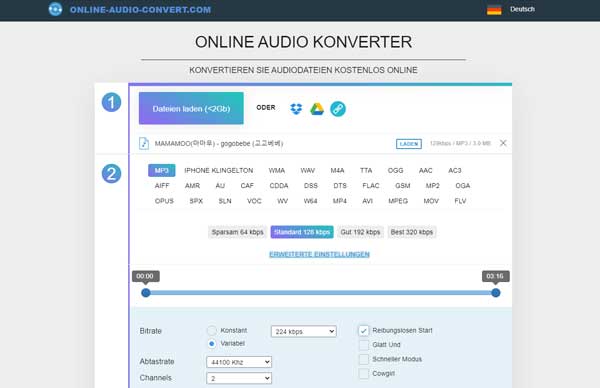Enable the Glatt Und checkbox

(364, 345)
